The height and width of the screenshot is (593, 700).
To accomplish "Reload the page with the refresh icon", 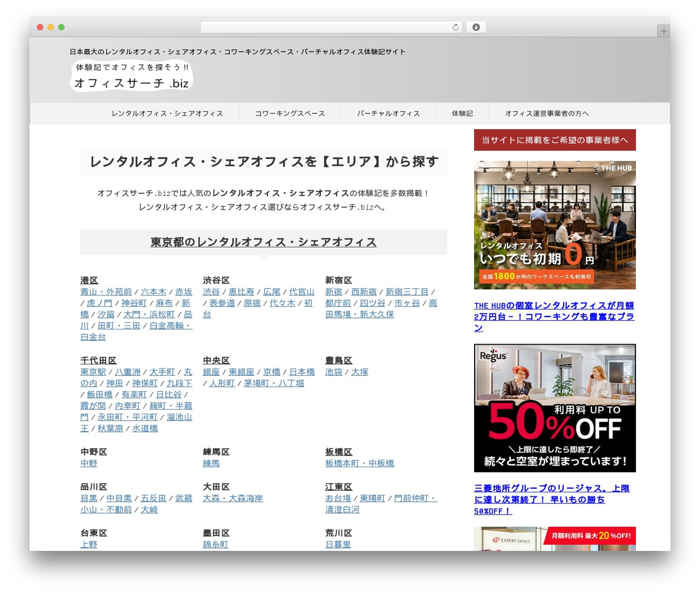I will (456, 27).
